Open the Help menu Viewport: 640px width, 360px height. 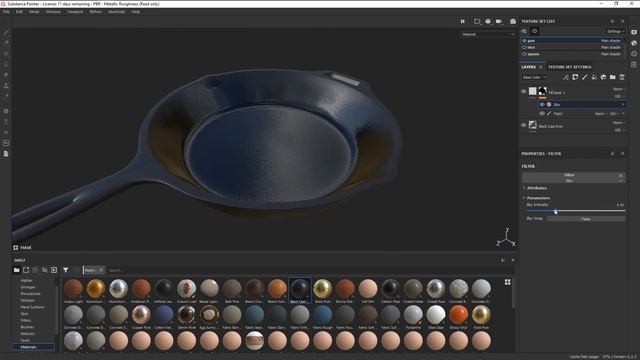pos(136,12)
